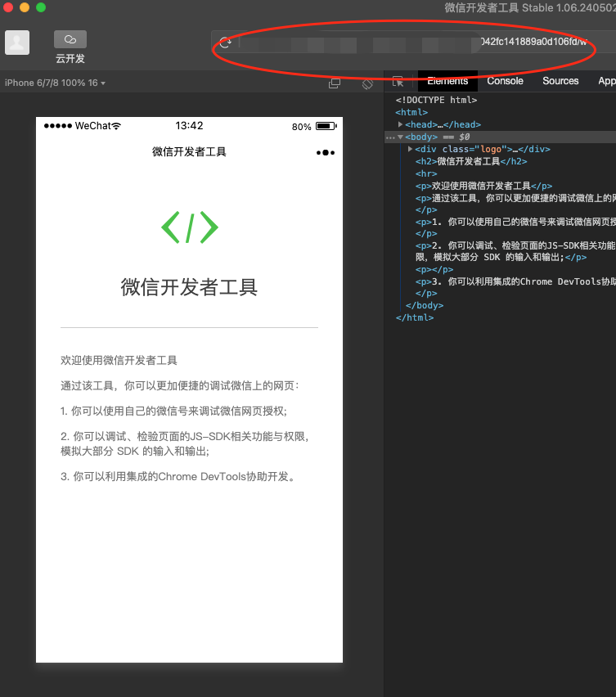Click the simulator battery icon

[326, 126]
